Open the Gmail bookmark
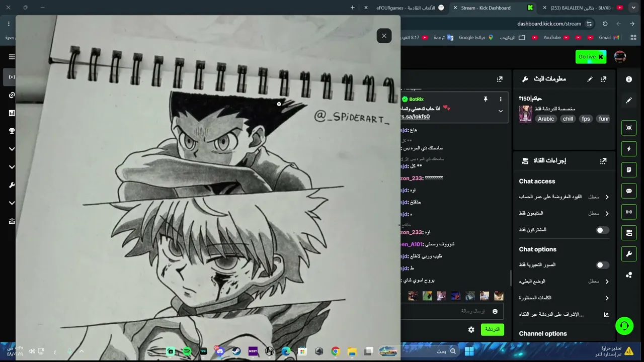This screenshot has width=644, height=362. (609, 38)
